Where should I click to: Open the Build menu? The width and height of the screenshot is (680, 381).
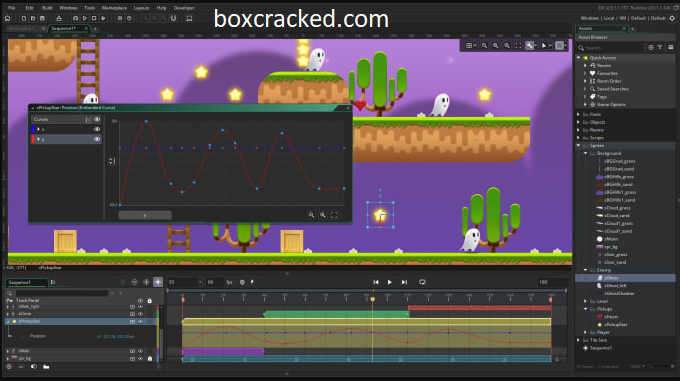pos(47,8)
